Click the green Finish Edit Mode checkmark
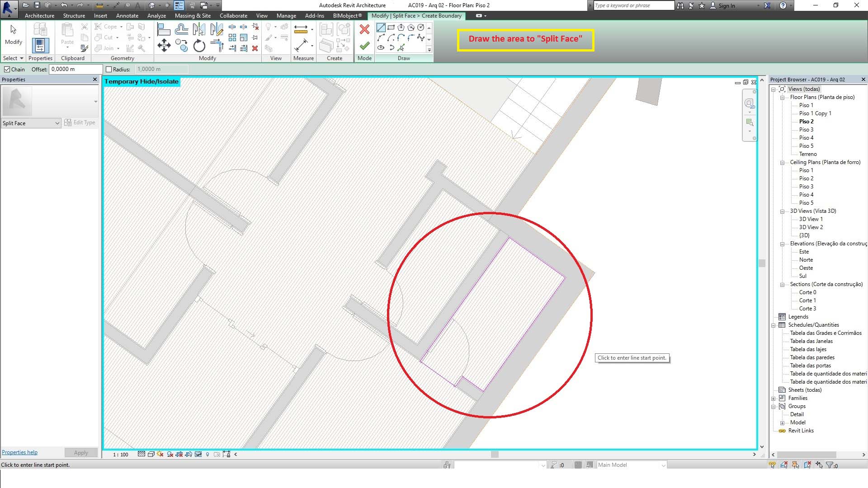Image resolution: width=868 pixels, height=488 pixels. (x=364, y=46)
